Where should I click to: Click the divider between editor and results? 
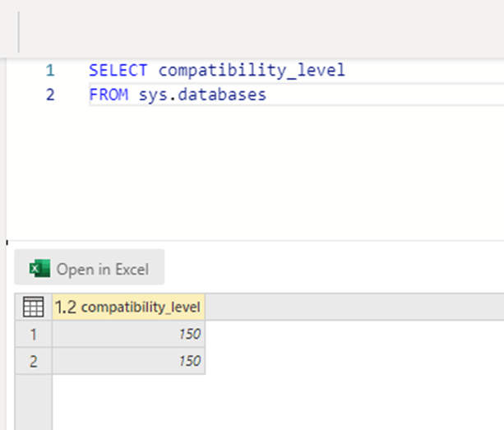click(247, 240)
